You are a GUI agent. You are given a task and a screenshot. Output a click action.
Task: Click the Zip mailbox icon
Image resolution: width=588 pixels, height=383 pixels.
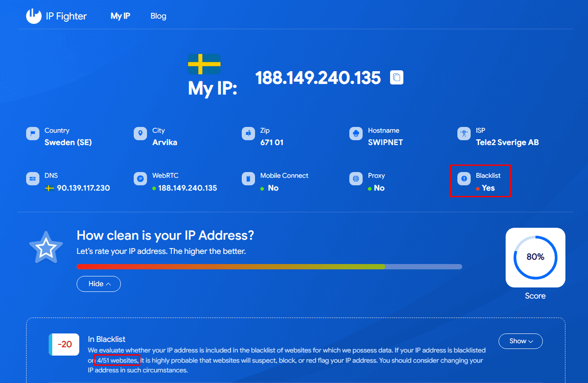tap(248, 134)
